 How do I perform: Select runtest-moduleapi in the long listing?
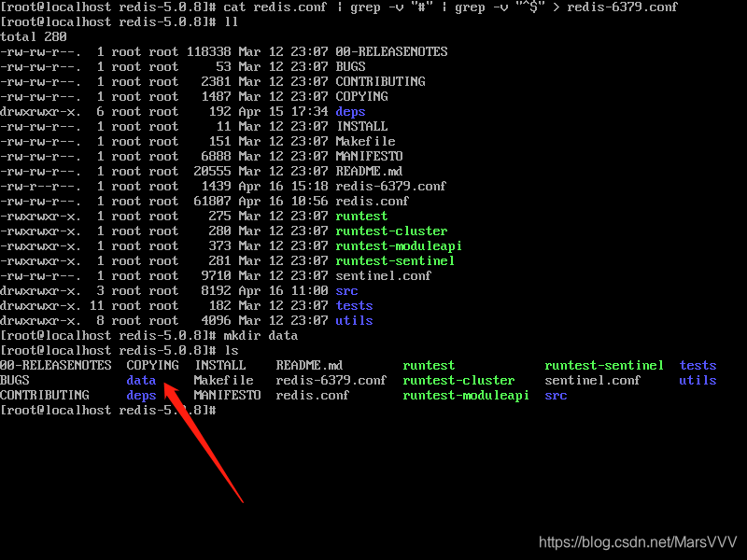tap(399, 245)
